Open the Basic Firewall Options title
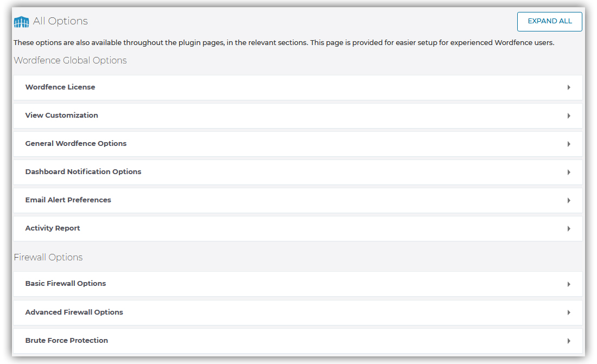597x364 pixels. click(x=66, y=283)
